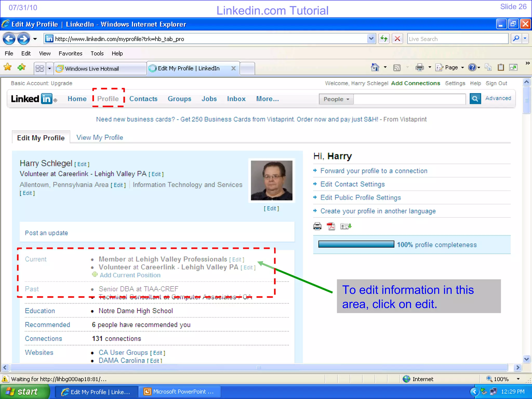The height and width of the screenshot is (399, 532).
Task: Open the address bar history dropdown
Action: 371,39
